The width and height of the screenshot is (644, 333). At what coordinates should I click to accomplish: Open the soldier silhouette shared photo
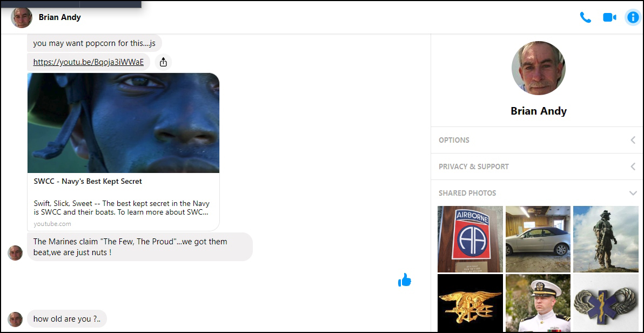[x=606, y=239]
